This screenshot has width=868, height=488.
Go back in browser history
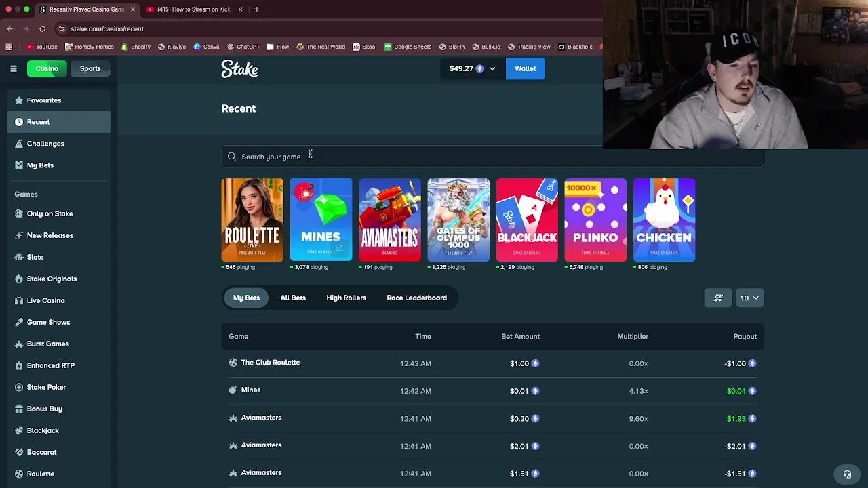(x=9, y=28)
